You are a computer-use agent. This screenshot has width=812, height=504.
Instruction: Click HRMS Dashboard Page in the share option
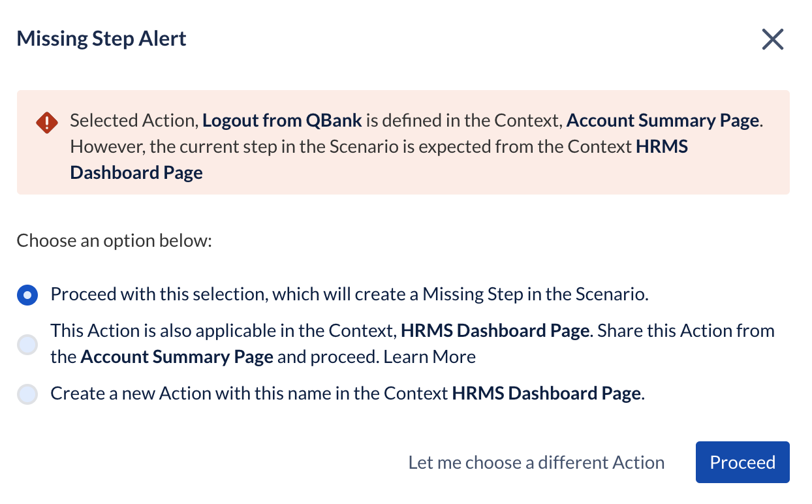click(495, 331)
